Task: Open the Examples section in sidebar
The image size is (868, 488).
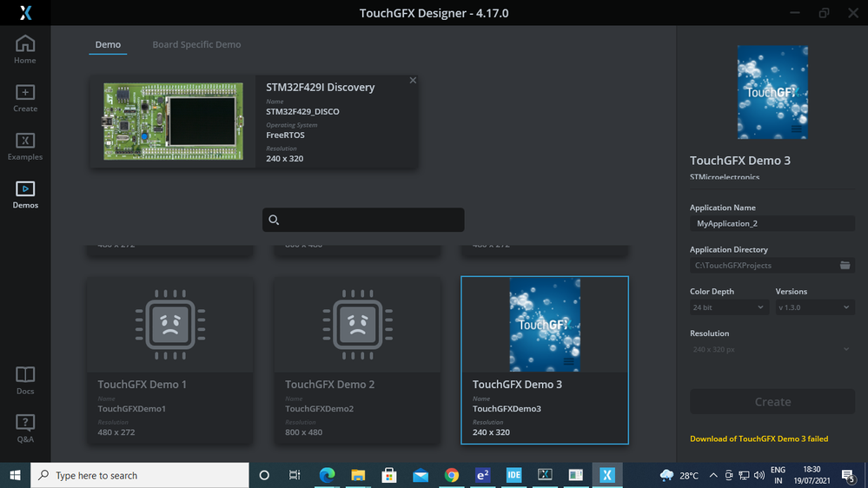Action: (25, 147)
